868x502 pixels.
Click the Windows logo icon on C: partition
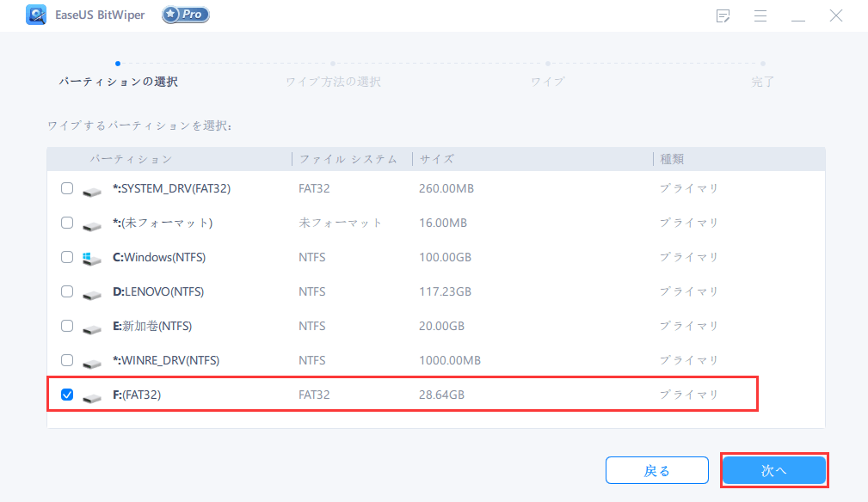(91, 258)
